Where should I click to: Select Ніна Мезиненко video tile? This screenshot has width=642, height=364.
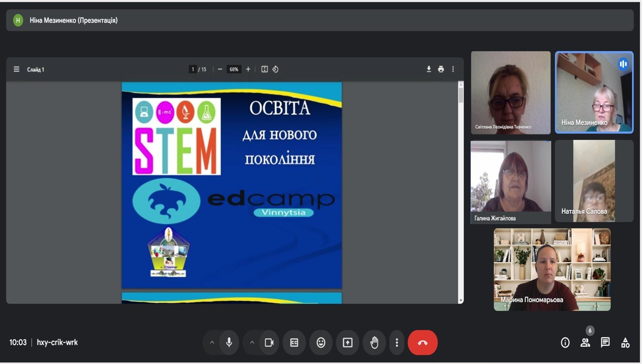594,92
